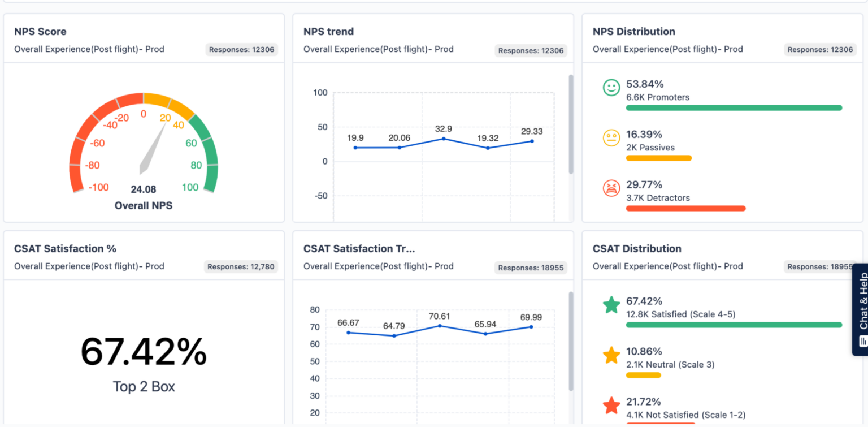868x427 pixels.
Task: Click the 32.9 data point on NPS trend
Action: [444, 139]
